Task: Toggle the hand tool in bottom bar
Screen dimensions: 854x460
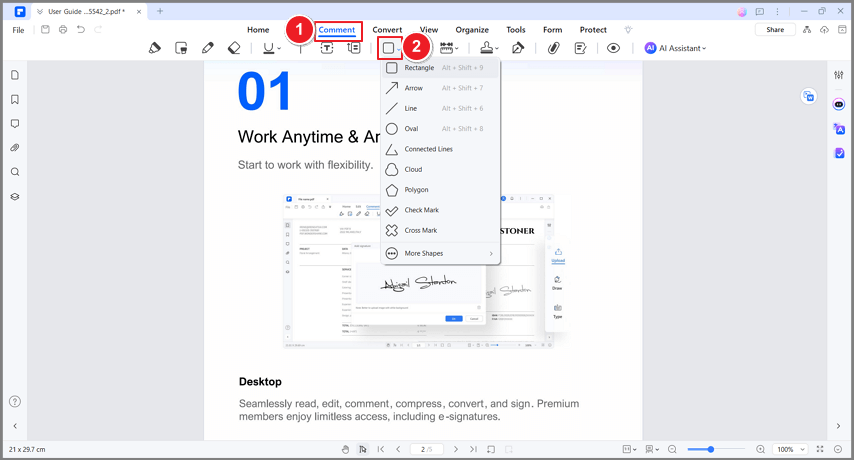Action: 345,450
